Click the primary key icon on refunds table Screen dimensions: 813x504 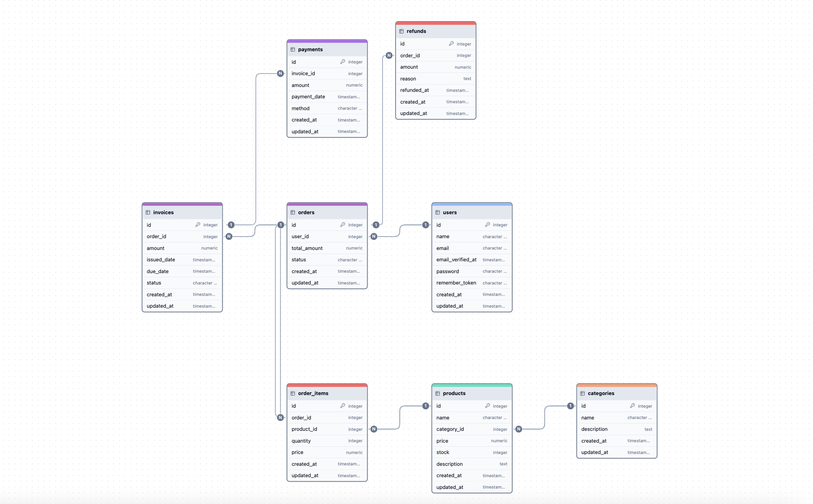(x=451, y=43)
